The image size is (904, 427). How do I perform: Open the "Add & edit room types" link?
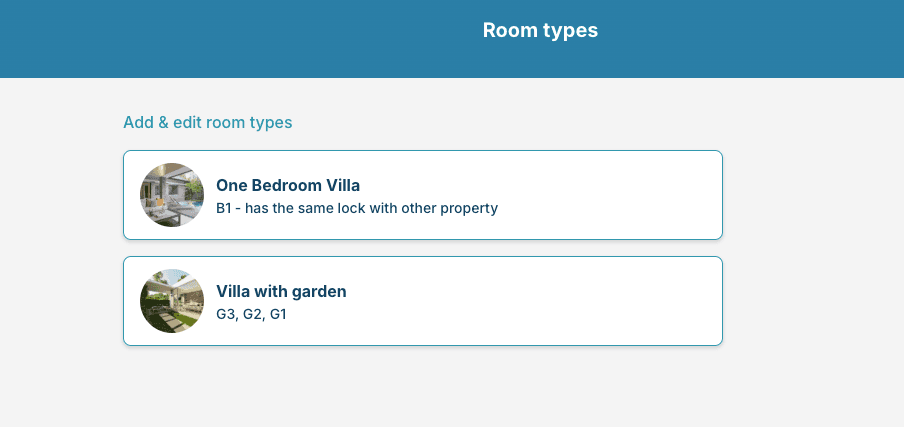pos(207,122)
